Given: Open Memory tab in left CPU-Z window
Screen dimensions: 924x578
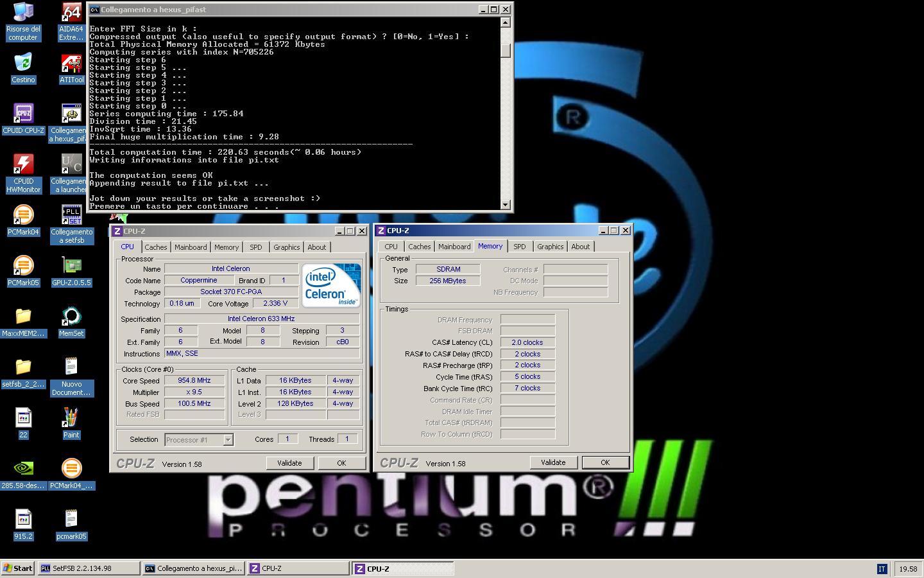Looking at the screenshot, I should [227, 247].
